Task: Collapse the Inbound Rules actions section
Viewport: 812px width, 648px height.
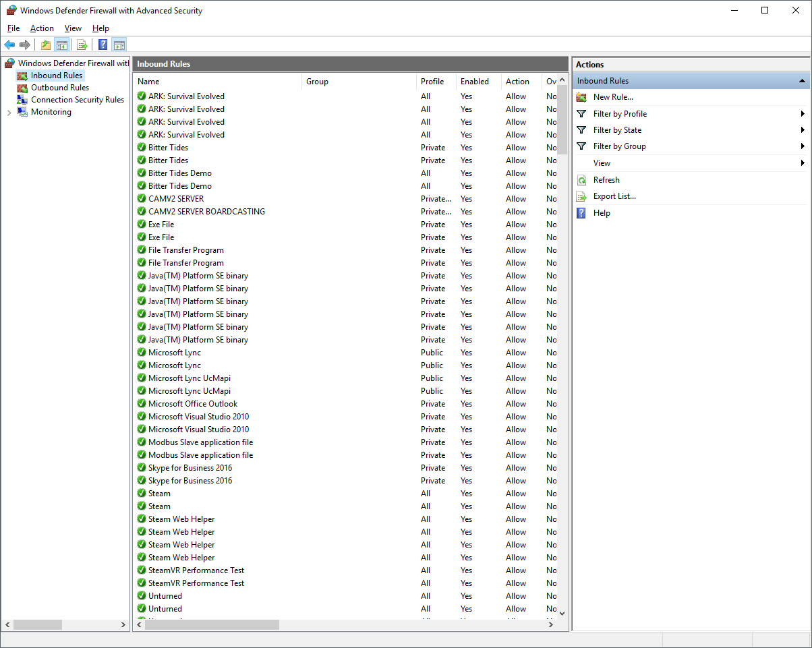Action: tap(802, 81)
